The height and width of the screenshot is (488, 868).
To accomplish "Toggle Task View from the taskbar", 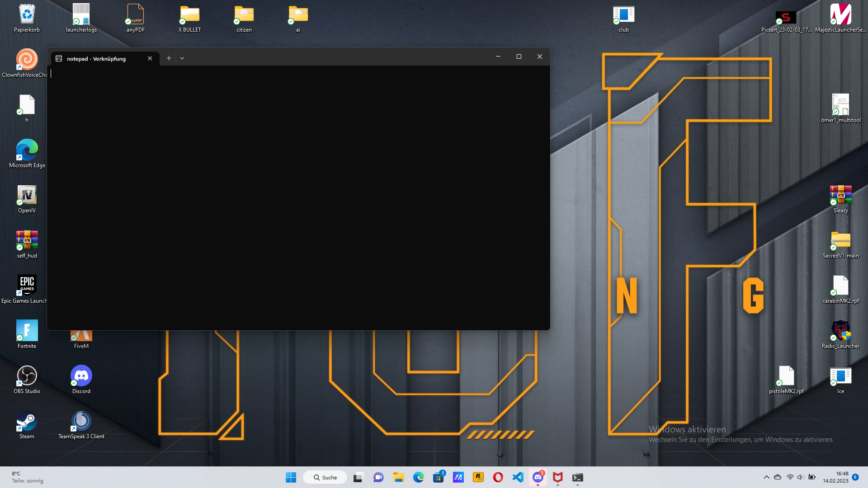I will pos(358,477).
